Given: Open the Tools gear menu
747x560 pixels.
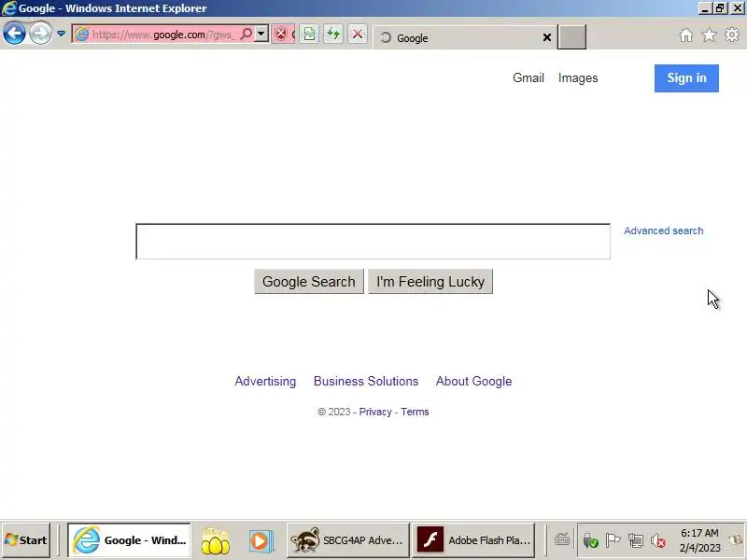Looking at the screenshot, I should point(732,35).
